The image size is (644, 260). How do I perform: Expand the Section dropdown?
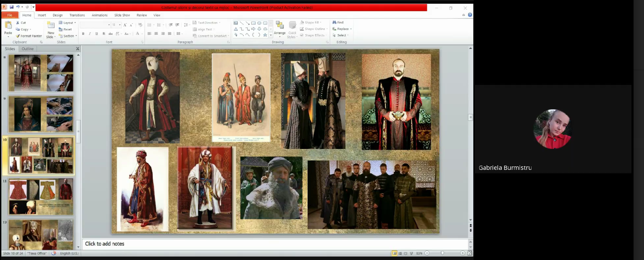pyautogui.click(x=68, y=36)
